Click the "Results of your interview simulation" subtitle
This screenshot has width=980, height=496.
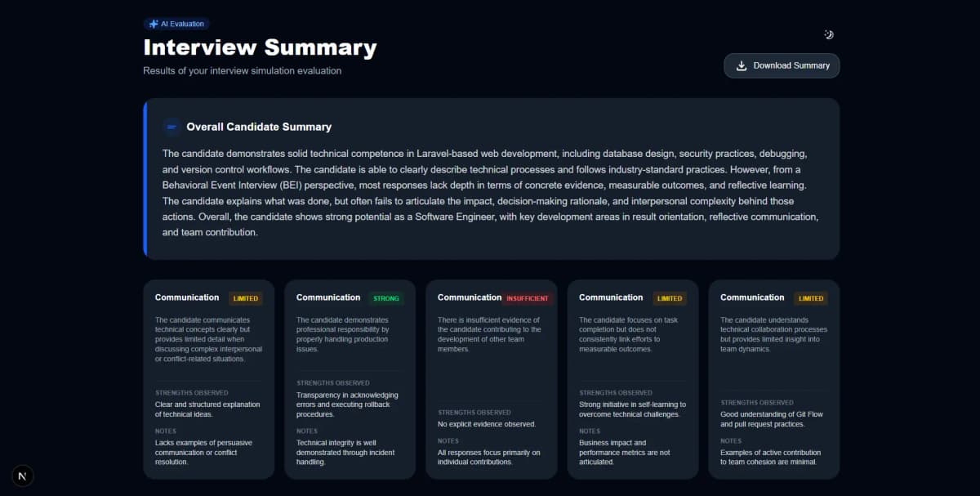(x=242, y=71)
